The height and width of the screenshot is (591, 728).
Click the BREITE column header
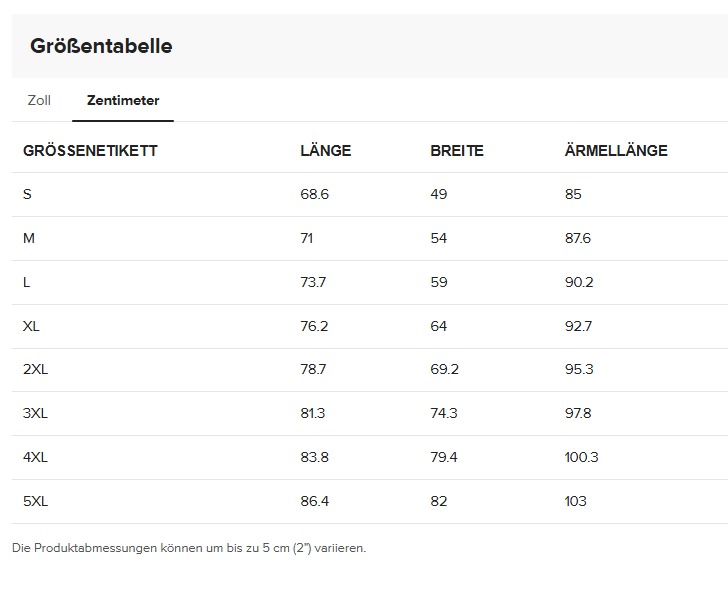456,151
